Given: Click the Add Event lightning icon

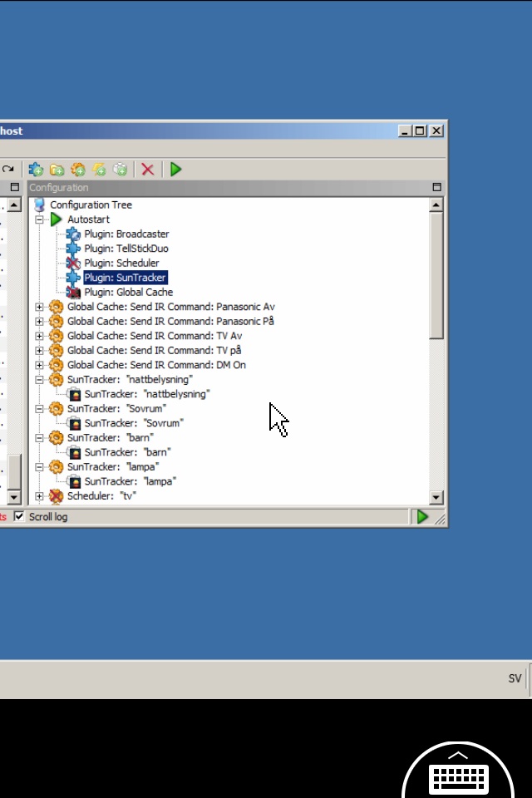Looking at the screenshot, I should tap(99, 169).
